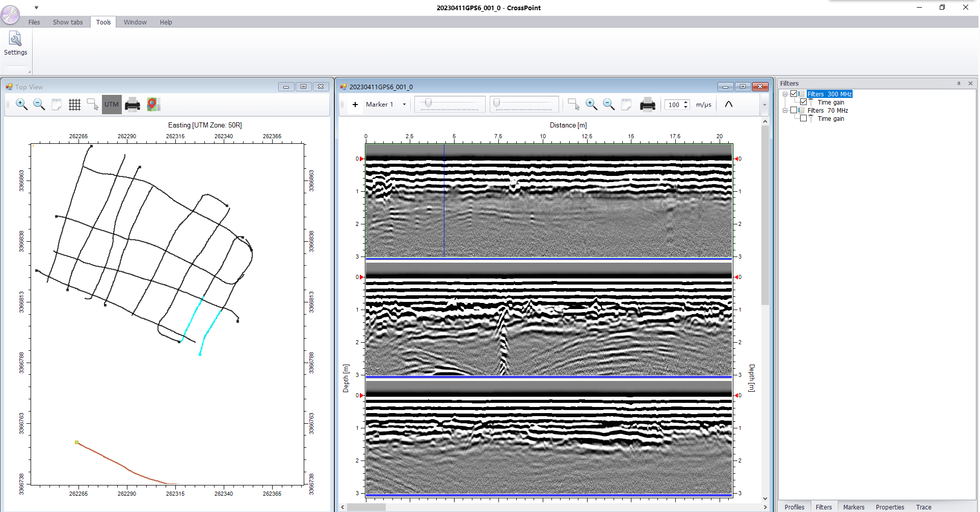Switch to the Filters bottom tab
The image size is (980, 512).
pos(824,507)
